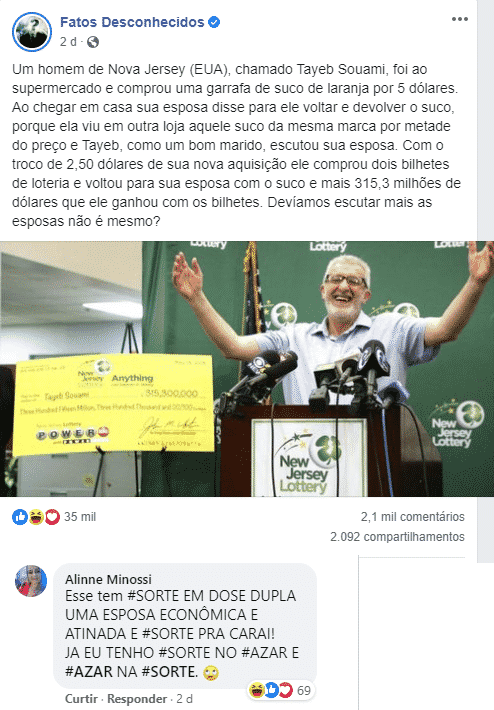The image size is (494, 710).
Task: Click the public globe privacy icon
Action: pyautogui.click(x=93, y=42)
